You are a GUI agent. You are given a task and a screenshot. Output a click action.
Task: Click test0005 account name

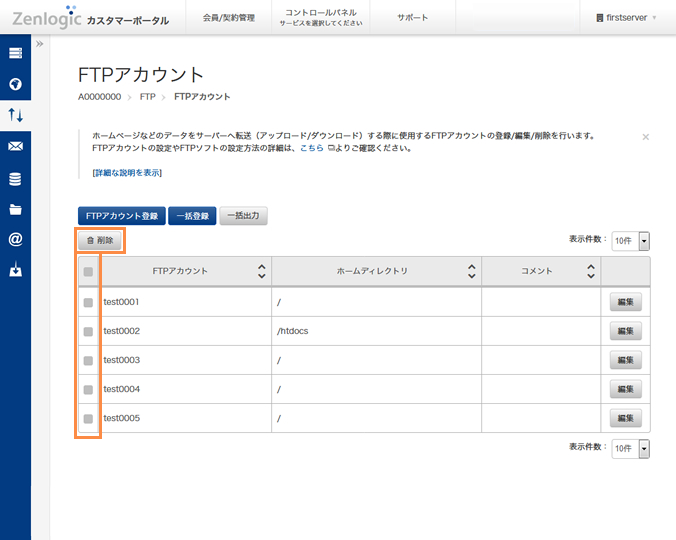(122, 418)
